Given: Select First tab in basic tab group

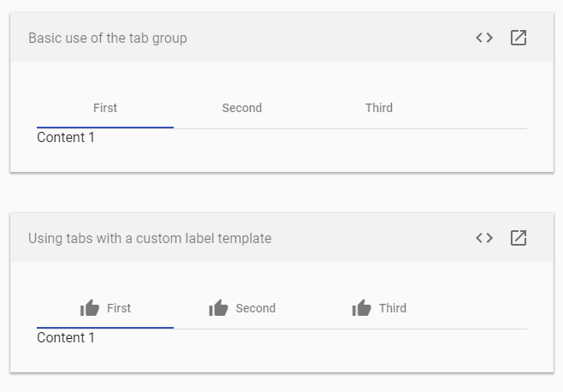Looking at the screenshot, I should 105,108.
